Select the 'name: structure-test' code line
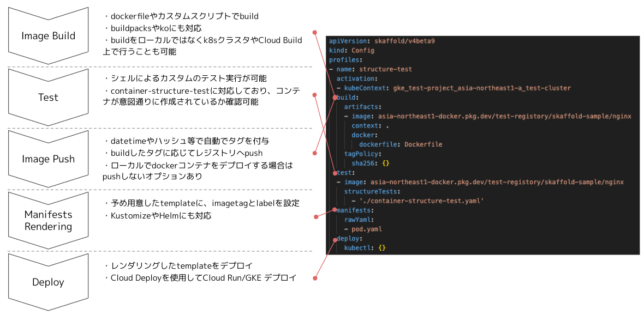The height and width of the screenshot is (315, 644). 371,69
